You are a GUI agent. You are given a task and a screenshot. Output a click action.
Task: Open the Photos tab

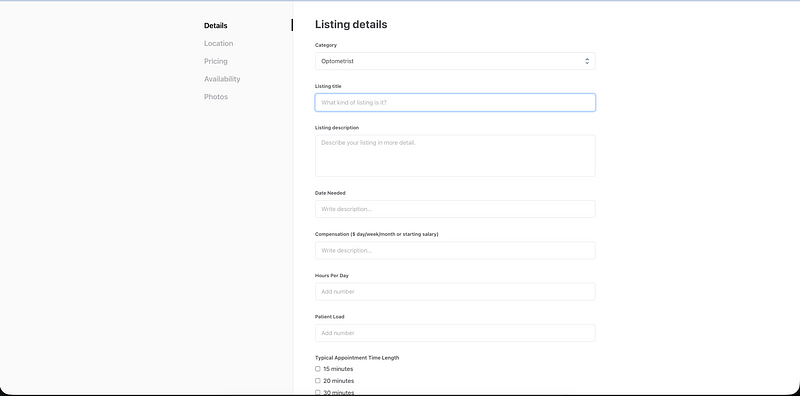pyautogui.click(x=216, y=97)
